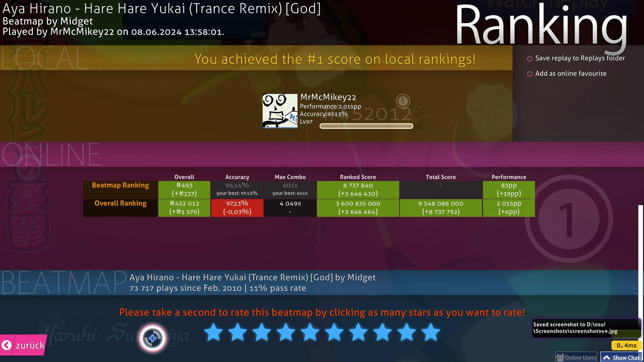Click the #1 local rankings message
Viewport: 644px width, 362px height.
335,59
